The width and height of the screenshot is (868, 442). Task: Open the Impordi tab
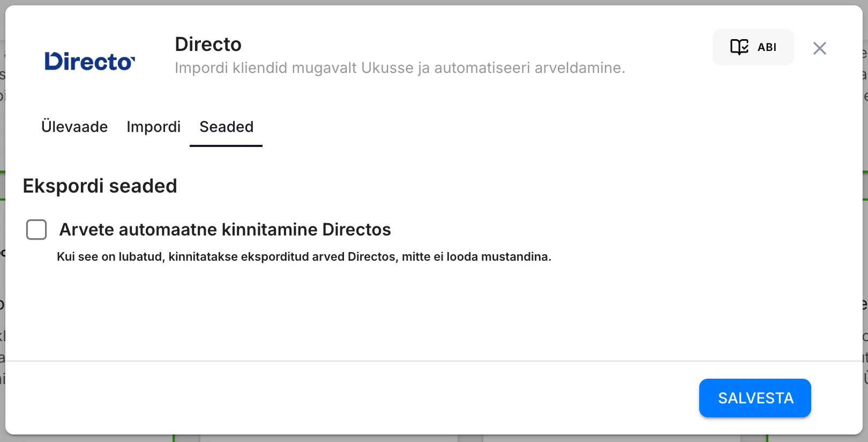pos(154,127)
